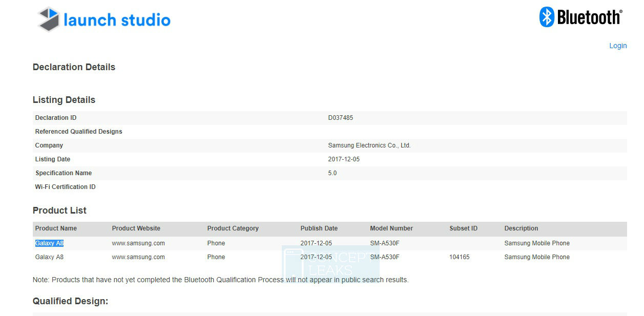The height and width of the screenshot is (316, 644).
Task: Click the Bluetooth logo icon
Action: tap(547, 17)
